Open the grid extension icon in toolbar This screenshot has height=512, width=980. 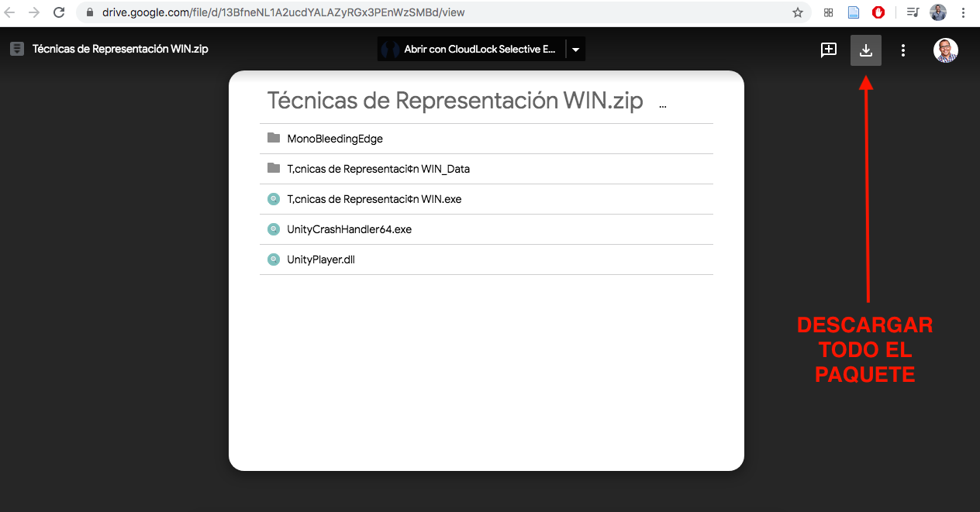(x=829, y=12)
